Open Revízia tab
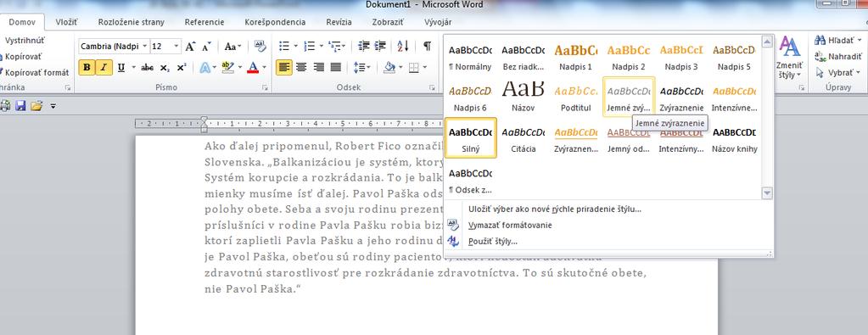This screenshot has width=868, height=335. [x=339, y=22]
